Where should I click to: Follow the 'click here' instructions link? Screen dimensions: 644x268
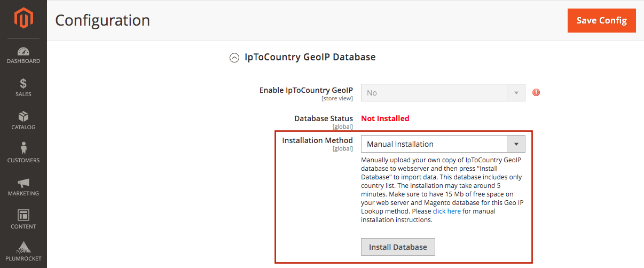click(x=446, y=211)
